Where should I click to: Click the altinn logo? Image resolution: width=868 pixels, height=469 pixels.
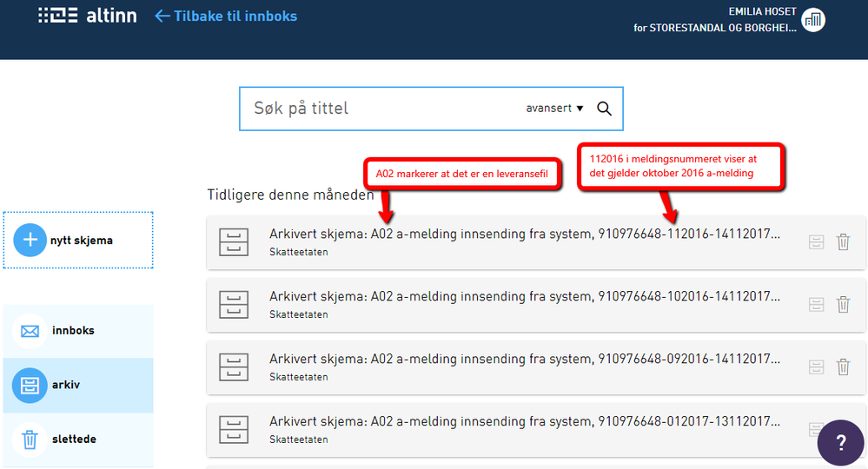point(87,16)
